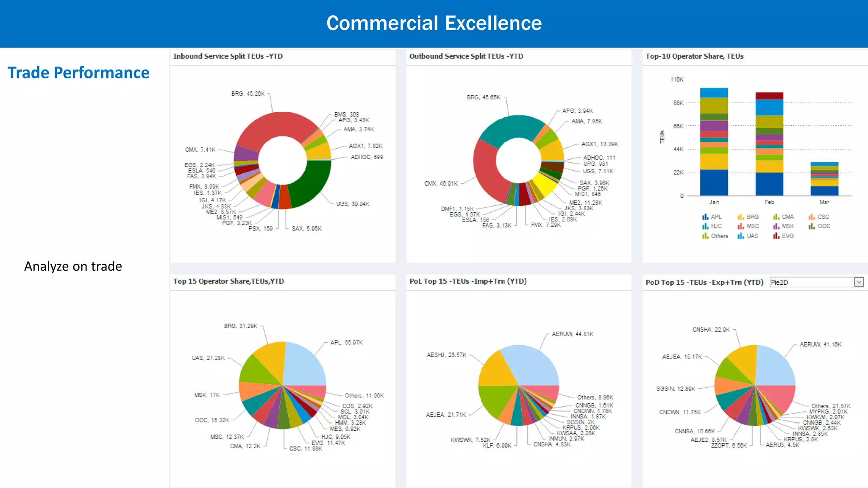Click the EVG legend bar icon
The height and width of the screenshot is (488, 868).
click(x=776, y=236)
